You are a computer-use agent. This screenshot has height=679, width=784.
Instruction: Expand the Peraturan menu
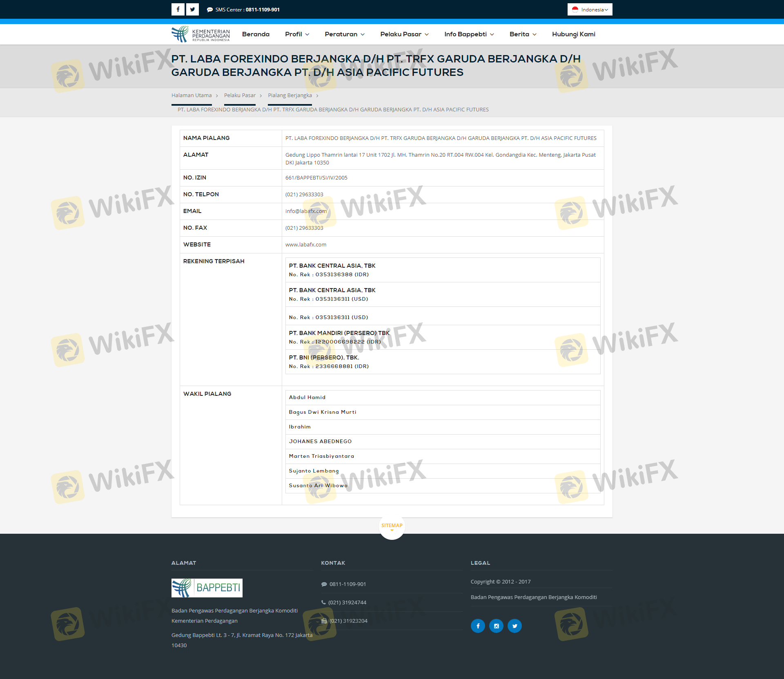tap(345, 34)
